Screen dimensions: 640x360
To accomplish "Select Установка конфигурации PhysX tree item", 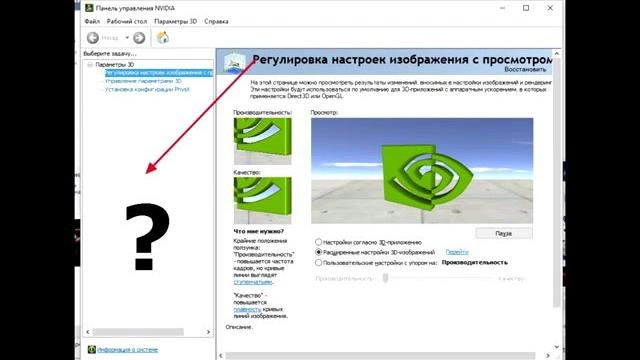I will click(x=147, y=89).
